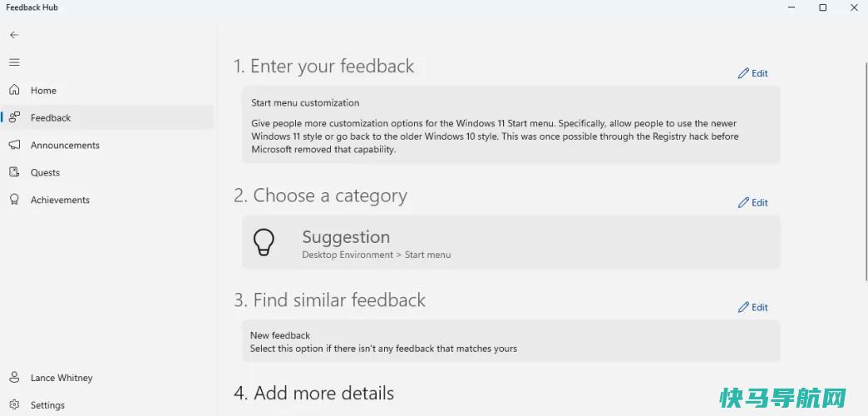Click the Lance Whitney account icon
The height and width of the screenshot is (416, 868).
14,377
